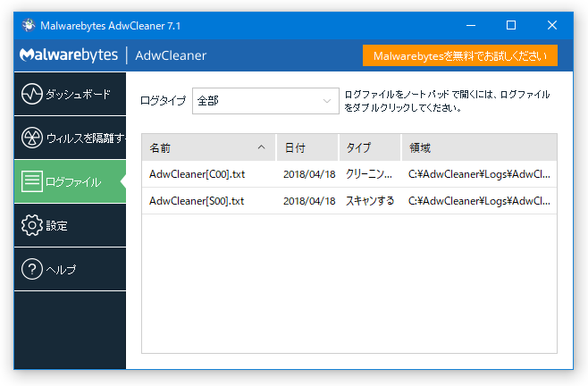This screenshot has width=588, height=386.
Task: Open the ダッシュボード sidebar tab
Action: tap(70, 94)
